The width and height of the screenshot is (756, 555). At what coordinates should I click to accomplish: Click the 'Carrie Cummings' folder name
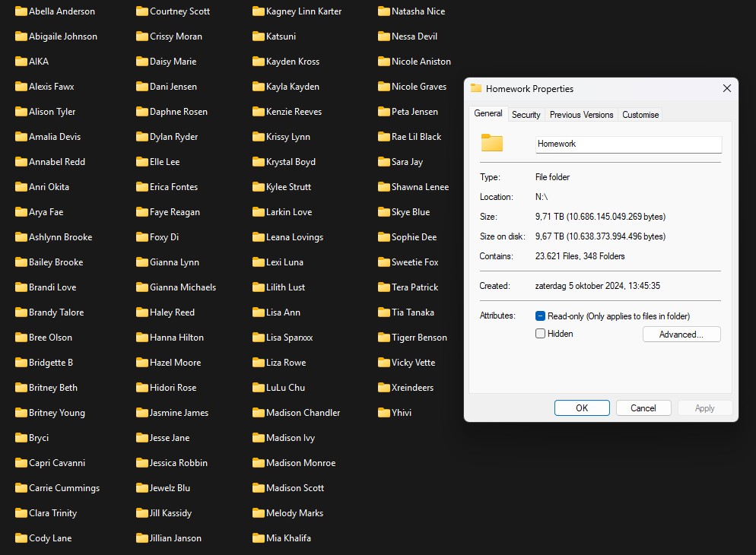pos(64,487)
